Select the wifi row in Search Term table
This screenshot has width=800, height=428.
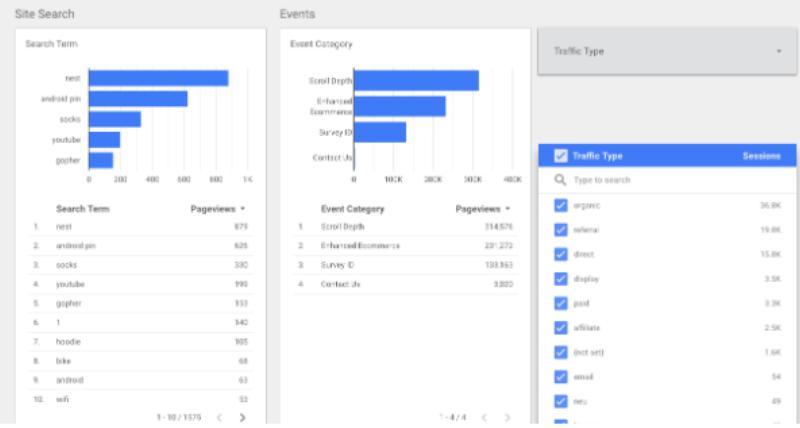pyautogui.click(x=140, y=399)
